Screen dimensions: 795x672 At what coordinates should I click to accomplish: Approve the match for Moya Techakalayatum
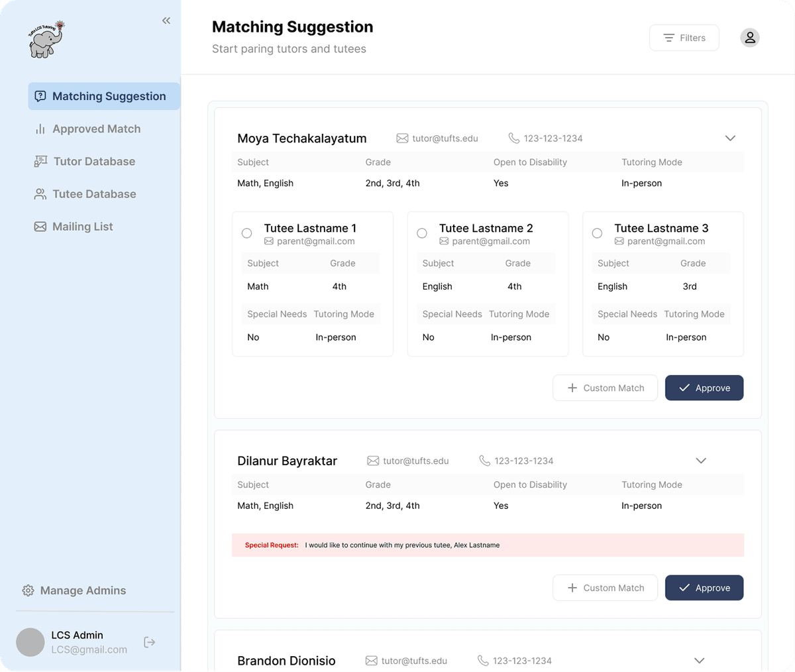click(x=704, y=388)
